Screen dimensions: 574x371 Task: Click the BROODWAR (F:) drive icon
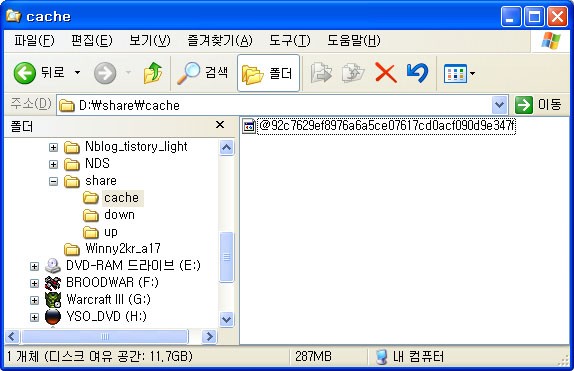[x=53, y=283]
